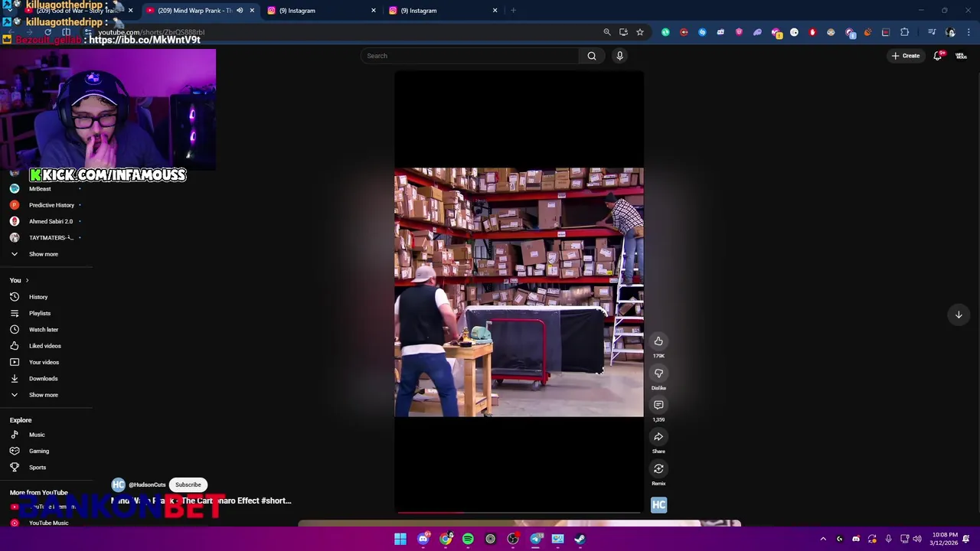Open YouTube Music link
This screenshot has height=551, width=980.
(x=48, y=523)
